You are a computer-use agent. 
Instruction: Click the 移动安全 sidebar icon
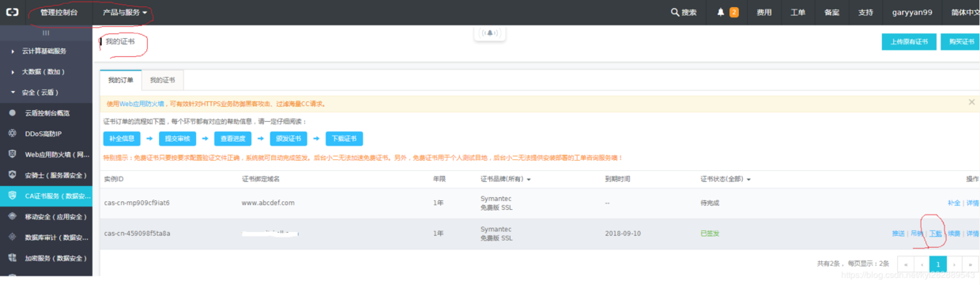pos(12,215)
